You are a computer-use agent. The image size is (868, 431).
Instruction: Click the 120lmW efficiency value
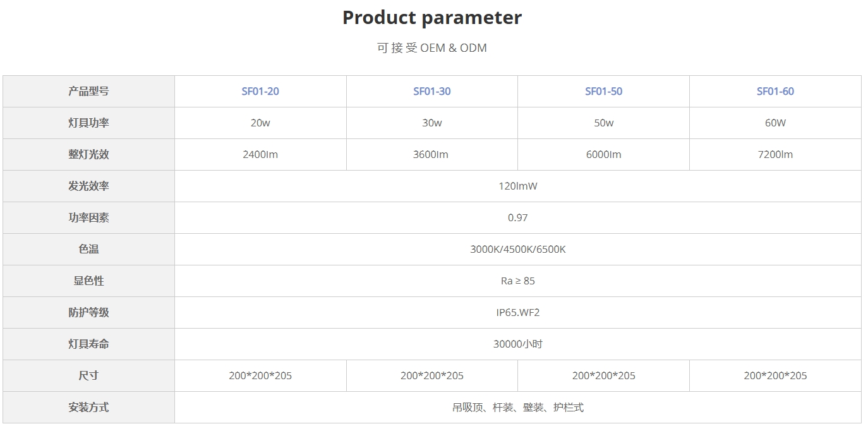pos(517,186)
